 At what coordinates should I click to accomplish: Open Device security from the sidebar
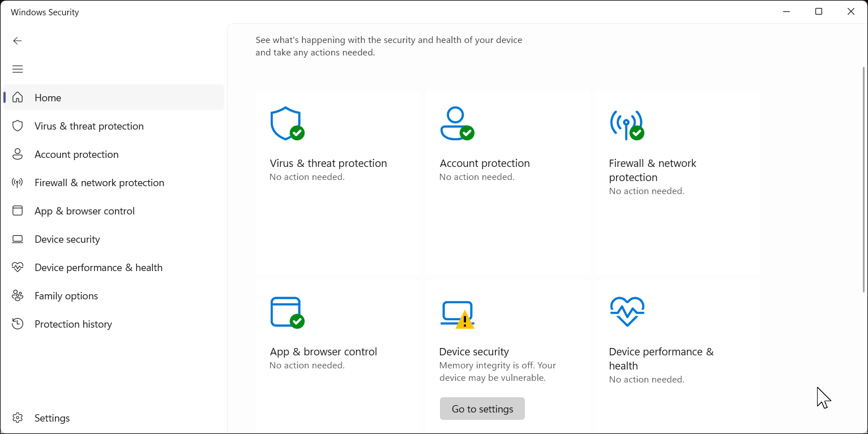67,239
